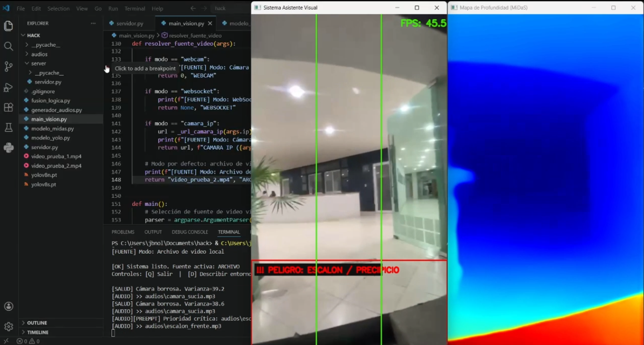Viewport: 644px width, 345px height.
Task: Open the Search view in activity bar
Action: 8,46
